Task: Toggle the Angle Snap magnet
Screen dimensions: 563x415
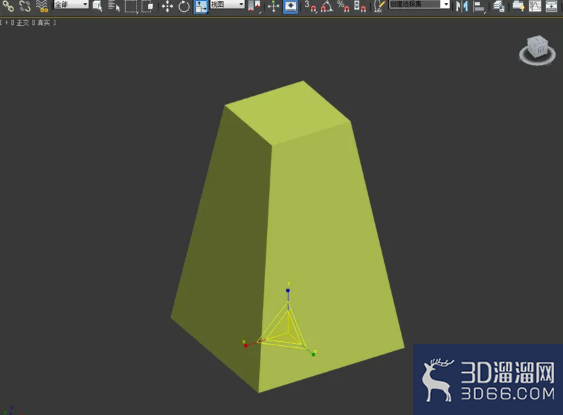Action: pos(327,6)
